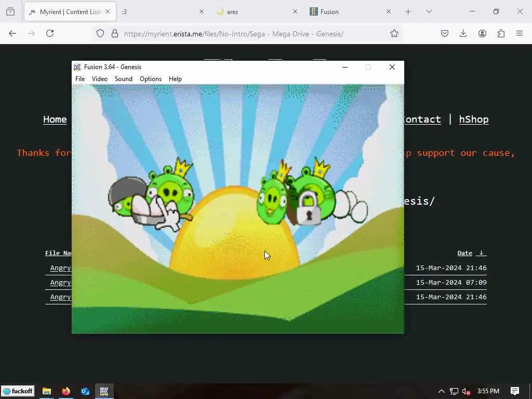Image resolution: width=532 pixels, height=399 pixels.
Task: Open the Options menu in Fusion
Action: pyautogui.click(x=151, y=79)
